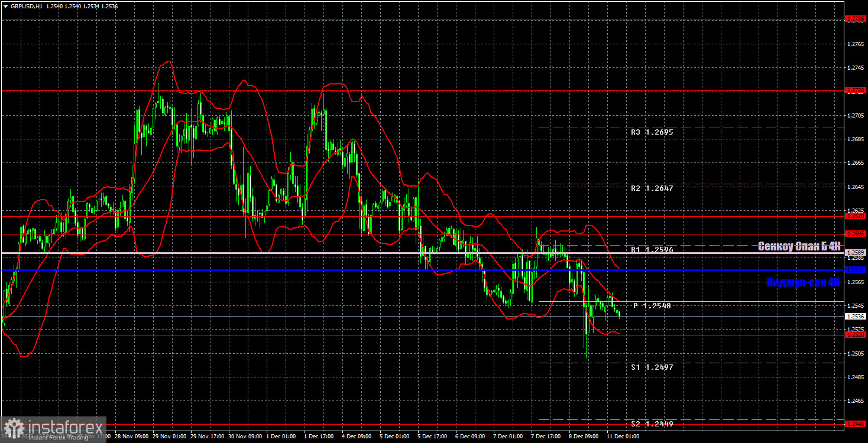
Task: Select the R3 1.2695 pivot label
Action: (651, 132)
